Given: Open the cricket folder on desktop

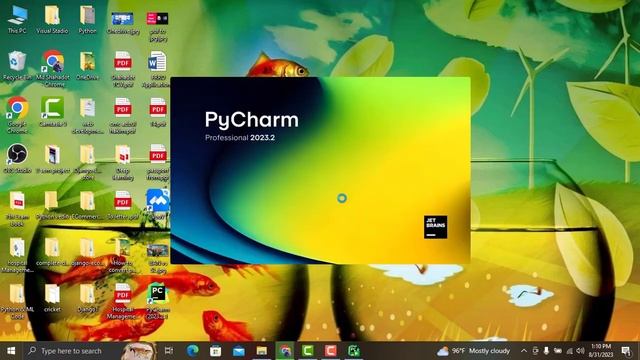Looking at the screenshot, I should (52, 298).
